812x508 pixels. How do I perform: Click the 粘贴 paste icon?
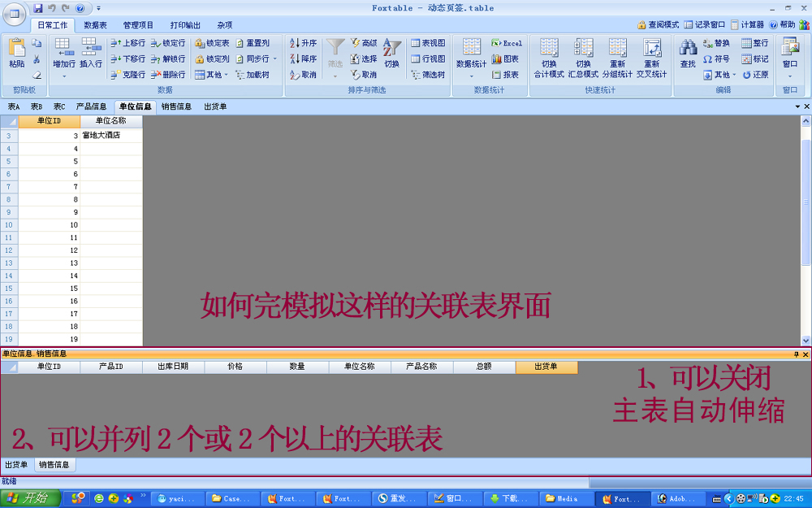coord(16,53)
